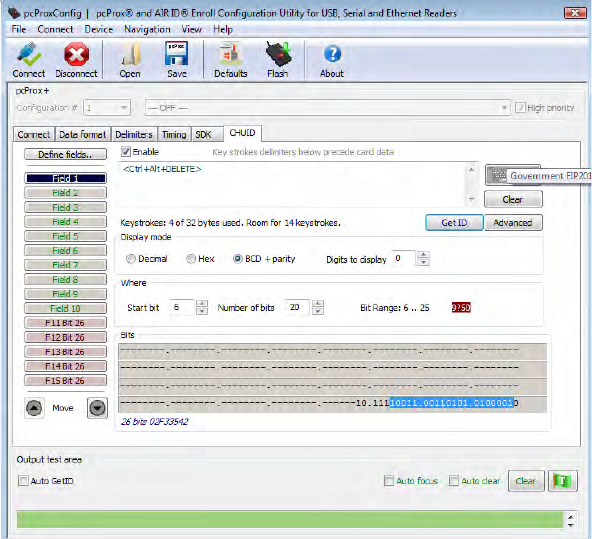Click the green T test button

562,481
